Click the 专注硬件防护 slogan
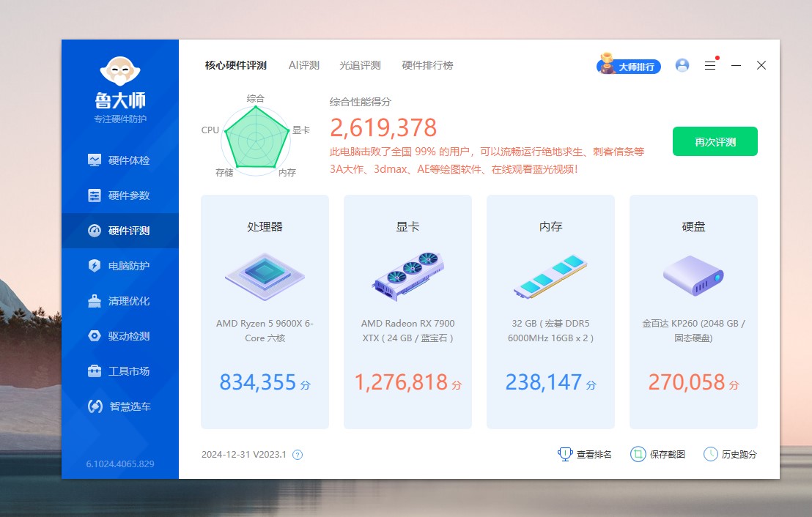 [x=120, y=119]
